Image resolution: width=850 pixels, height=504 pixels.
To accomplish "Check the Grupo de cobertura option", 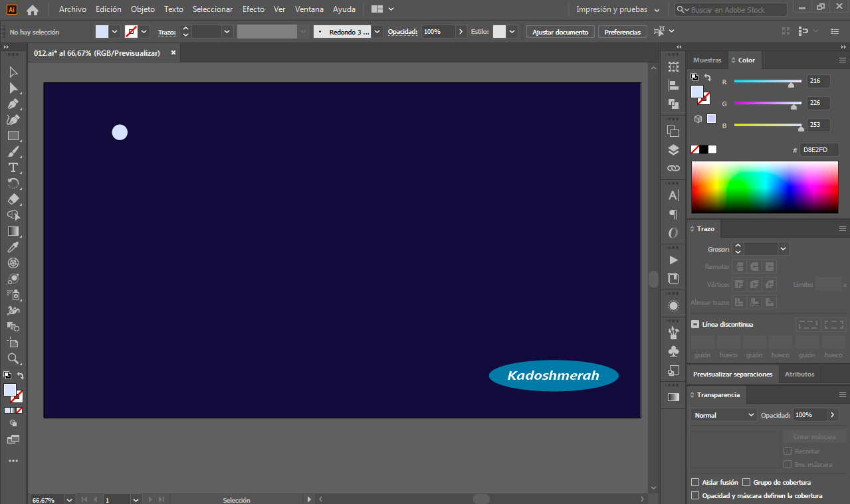I will (x=746, y=482).
